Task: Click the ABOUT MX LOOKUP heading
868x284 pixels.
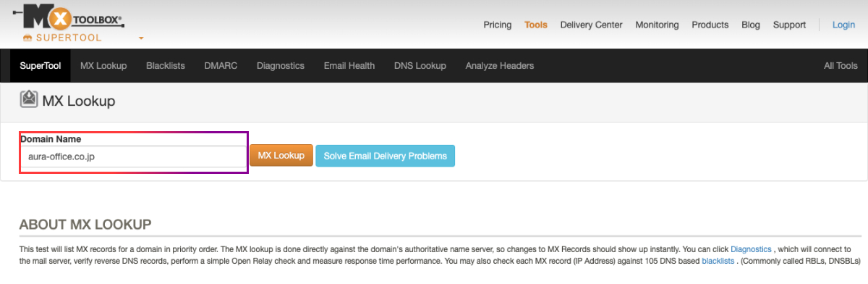Action: click(x=85, y=224)
